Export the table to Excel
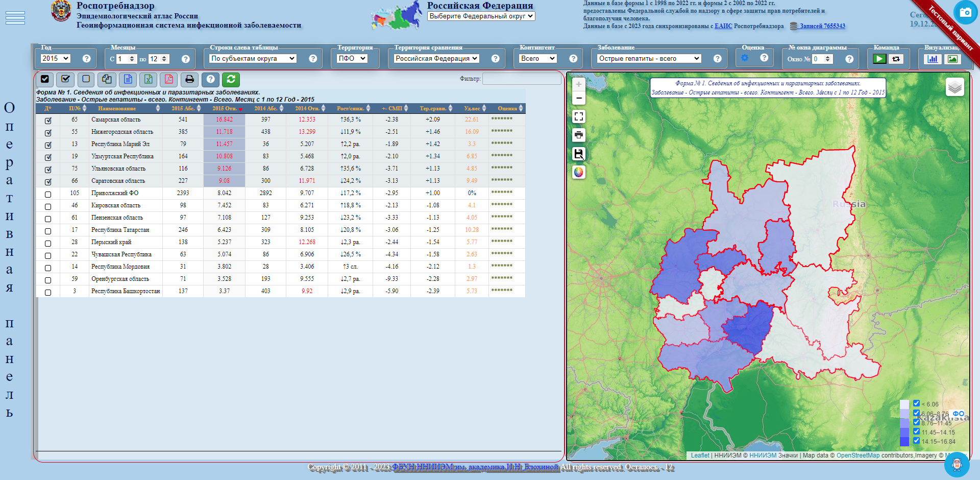Image resolution: width=980 pixels, height=480 pixels. 148,79
